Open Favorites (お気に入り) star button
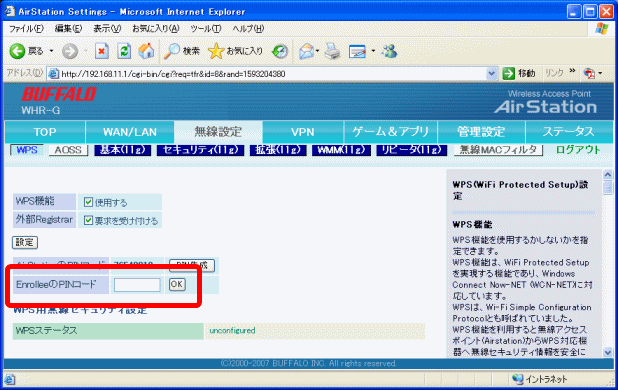Viewport: 618px width, 390px height. click(235, 51)
